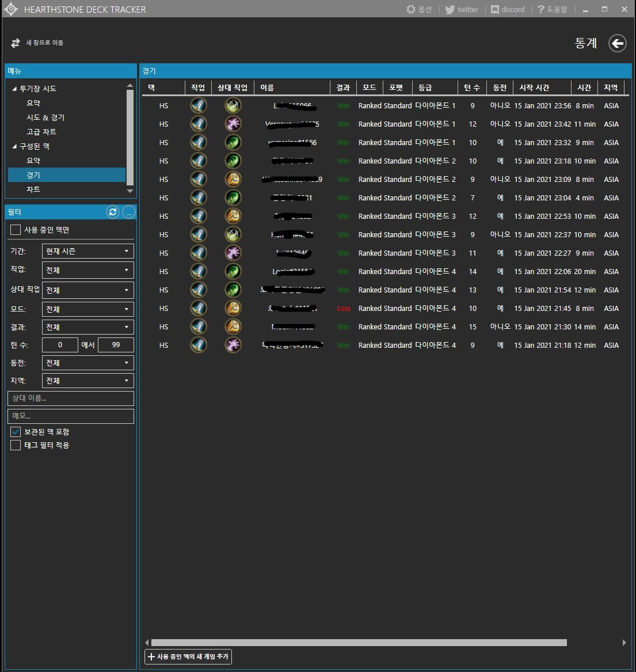636x672 pixels.
Task: Click player class icon in 21:54 row
Action: (x=199, y=290)
